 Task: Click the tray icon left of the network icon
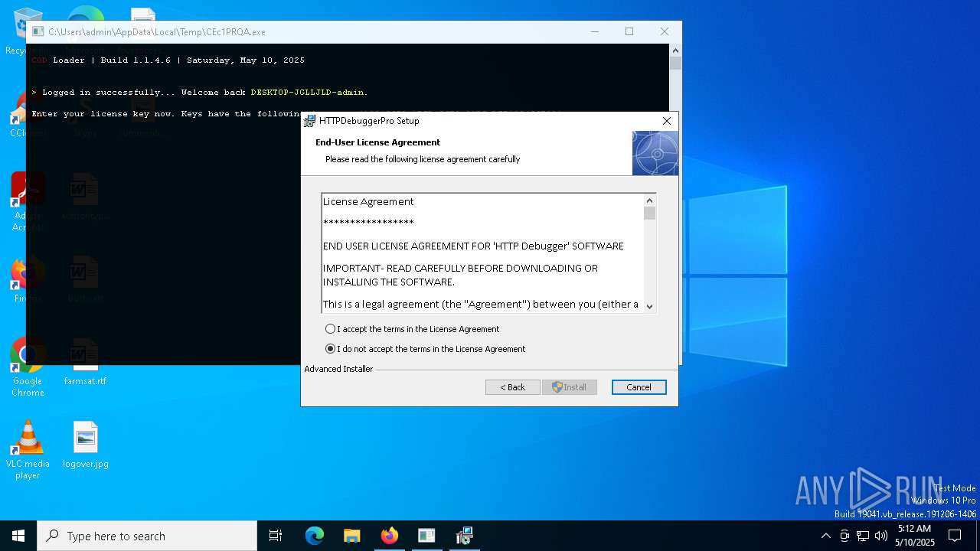(844, 536)
